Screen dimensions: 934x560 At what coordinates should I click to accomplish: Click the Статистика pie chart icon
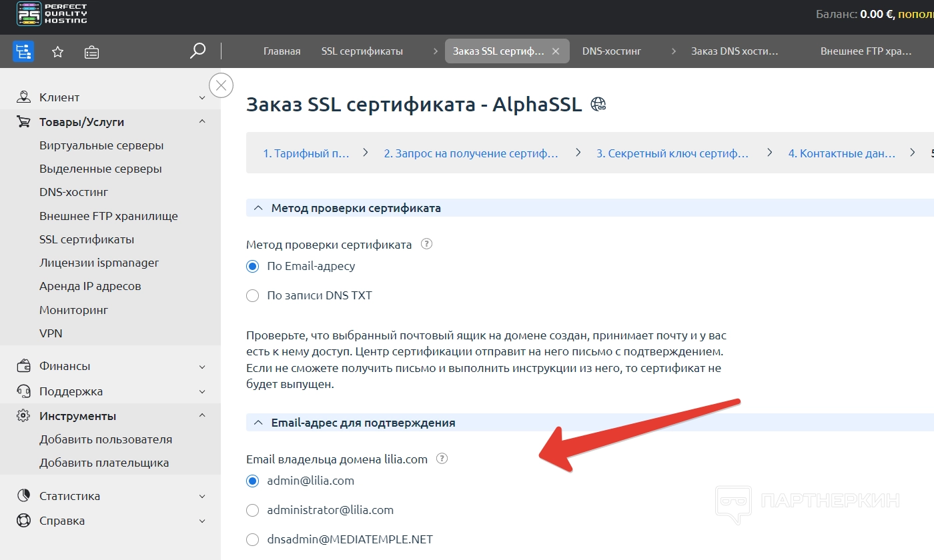23,496
